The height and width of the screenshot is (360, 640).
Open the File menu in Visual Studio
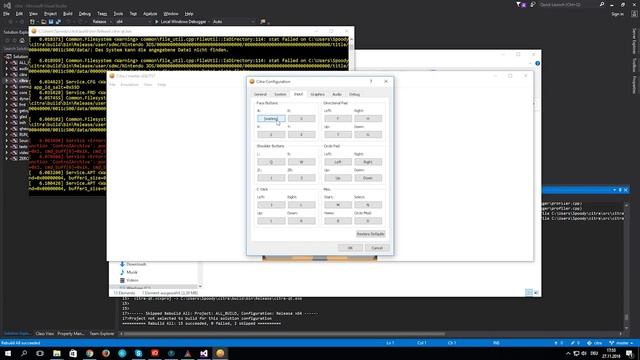coord(7,13)
